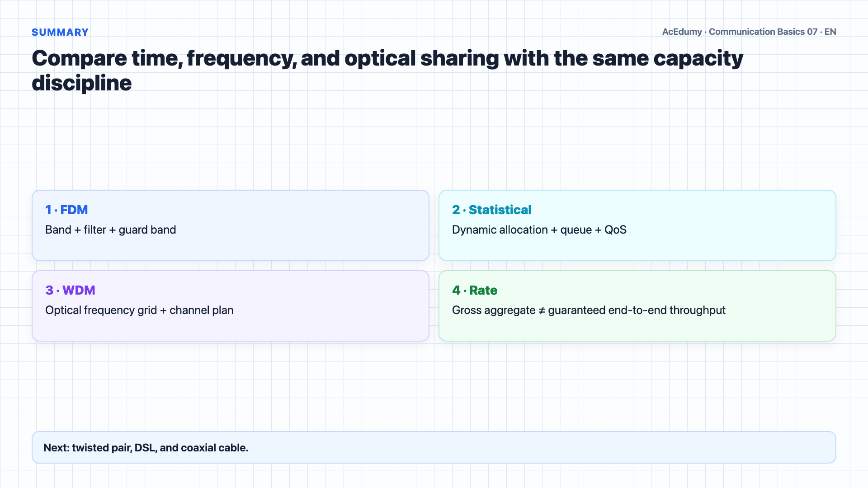Click the '1 · FDM' heading
Viewport: 868px width, 488px height.
(x=66, y=210)
